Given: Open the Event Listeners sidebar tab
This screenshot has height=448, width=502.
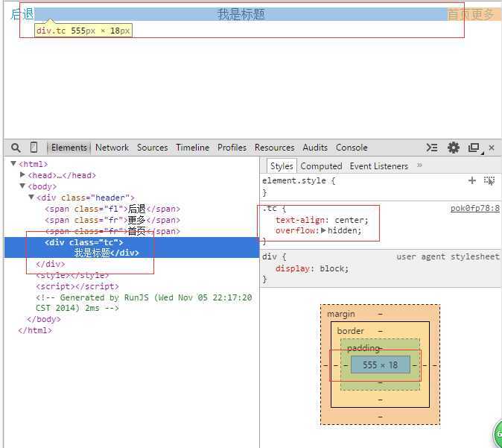Looking at the screenshot, I should (379, 166).
